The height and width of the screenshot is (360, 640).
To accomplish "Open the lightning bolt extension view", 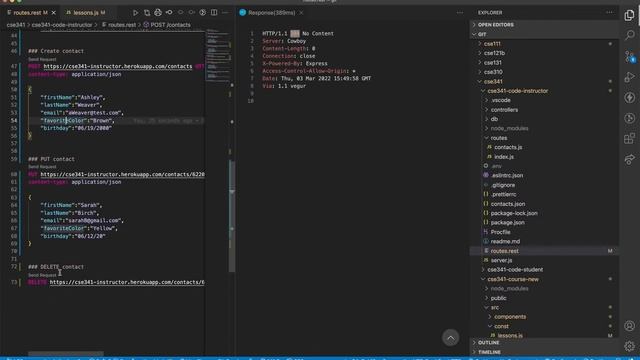I will click(629, 97).
